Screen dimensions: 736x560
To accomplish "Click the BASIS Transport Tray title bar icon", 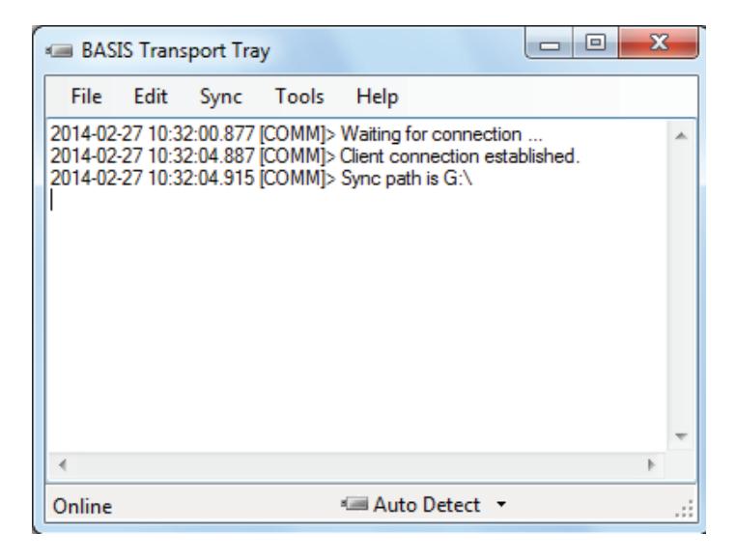I will [60, 51].
